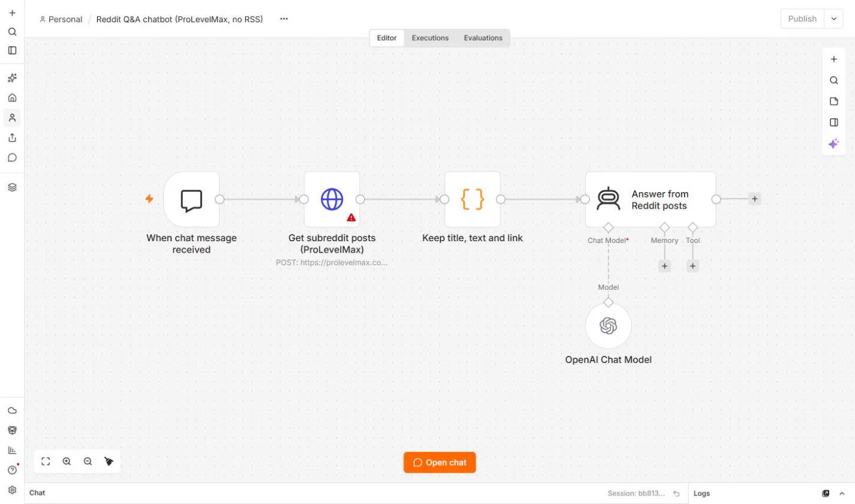855x504 pixels.
Task: Tidy up the workflow with broom icon
Action: coord(109,461)
